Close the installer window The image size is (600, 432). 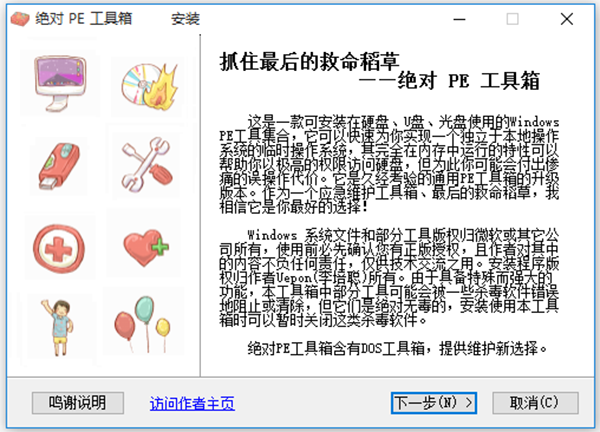pyautogui.click(x=567, y=19)
